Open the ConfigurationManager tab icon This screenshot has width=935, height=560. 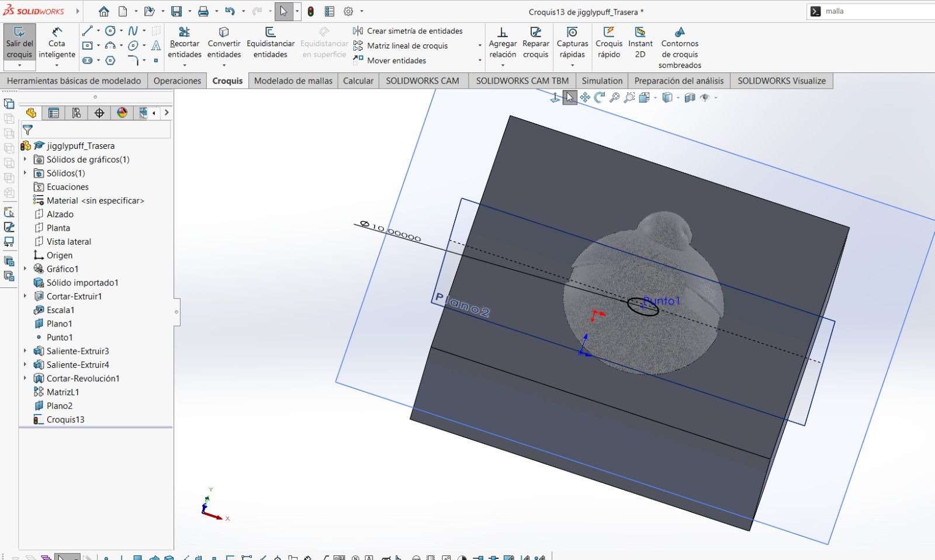click(x=77, y=113)
